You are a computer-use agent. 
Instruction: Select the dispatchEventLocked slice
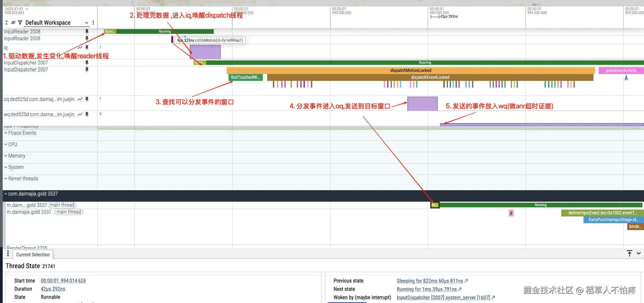(x=430, y=78)
